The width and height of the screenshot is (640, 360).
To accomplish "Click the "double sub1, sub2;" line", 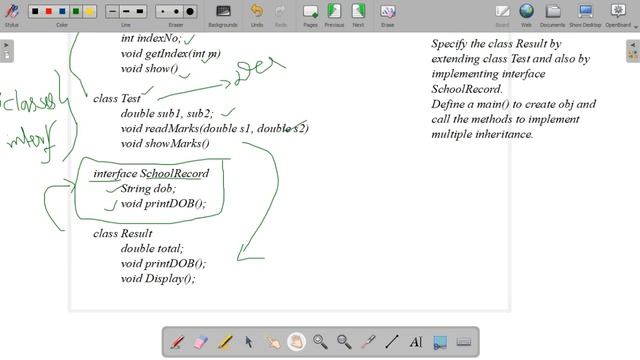I will pos(167,113).
